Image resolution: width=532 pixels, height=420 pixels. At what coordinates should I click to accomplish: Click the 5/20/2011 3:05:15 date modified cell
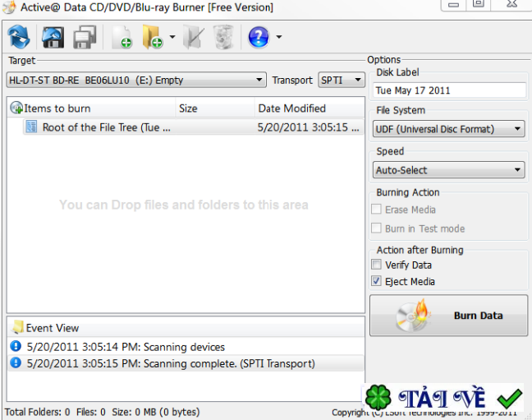coord(308,127)
